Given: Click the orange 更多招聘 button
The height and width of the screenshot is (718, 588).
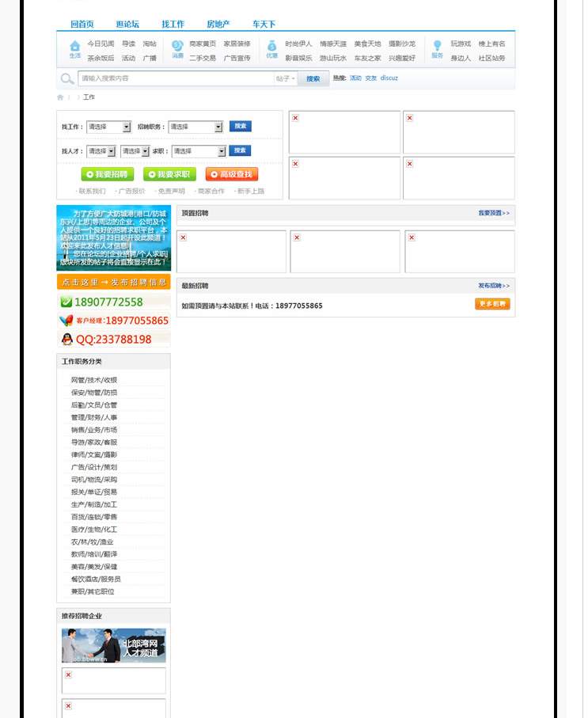Looking at the screenshot, I should (492, 304).
